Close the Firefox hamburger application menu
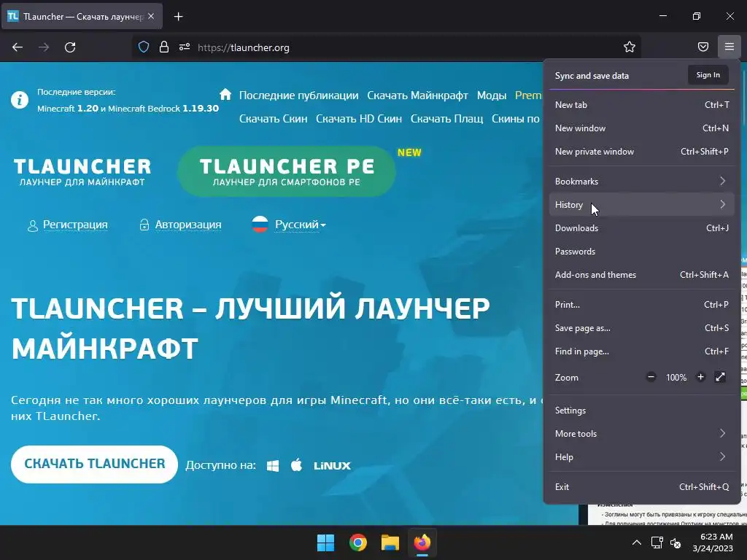The height and width of the screenshot is (560, 747). coord(729,47)
